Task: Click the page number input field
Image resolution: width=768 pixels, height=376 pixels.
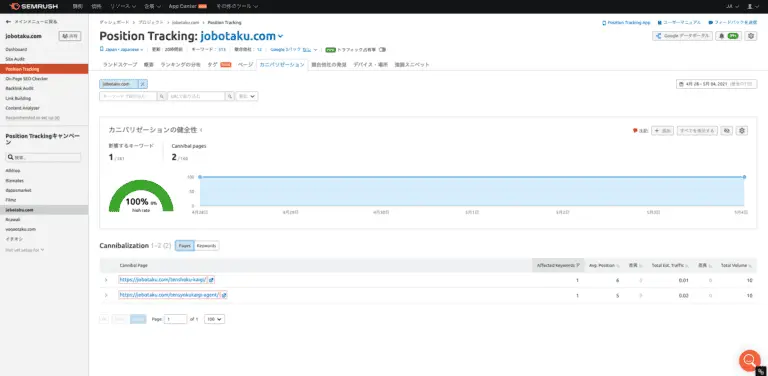Action: pos(175,319)
